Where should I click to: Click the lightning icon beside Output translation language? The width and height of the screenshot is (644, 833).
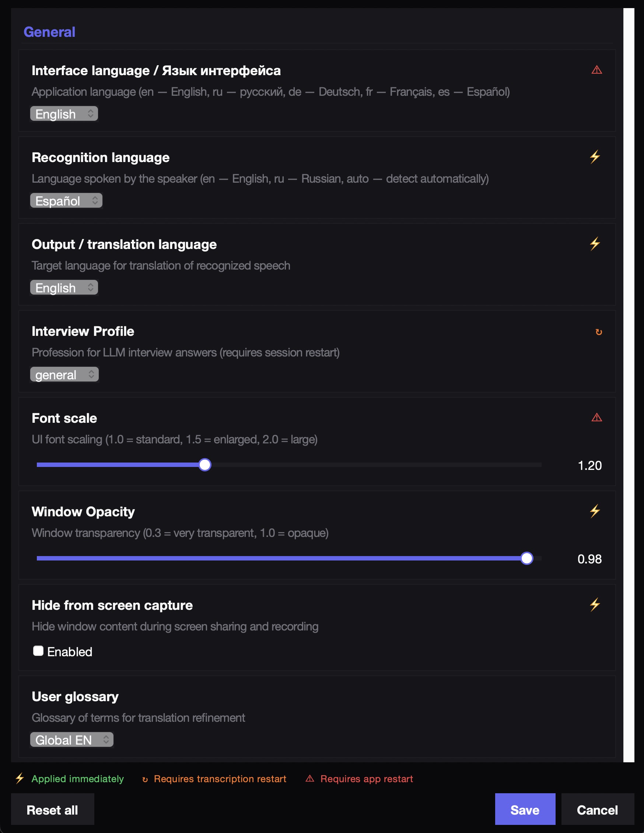[595, 243]
